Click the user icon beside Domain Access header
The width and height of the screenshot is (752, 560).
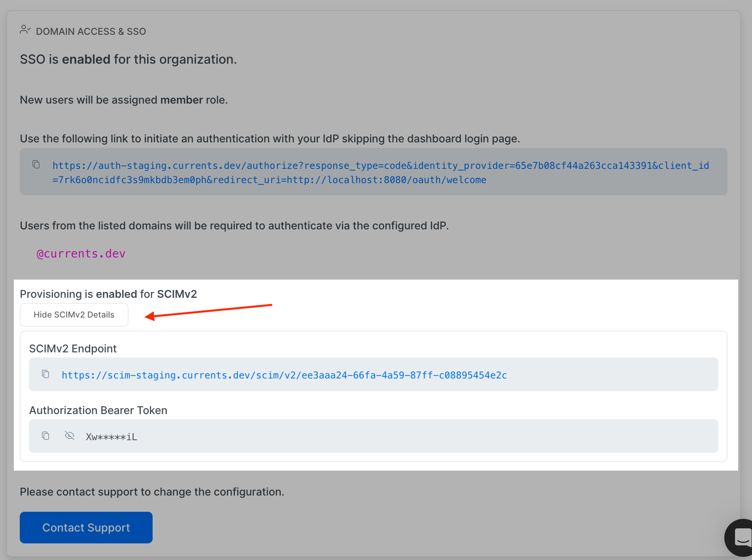(x=25, y=30)
